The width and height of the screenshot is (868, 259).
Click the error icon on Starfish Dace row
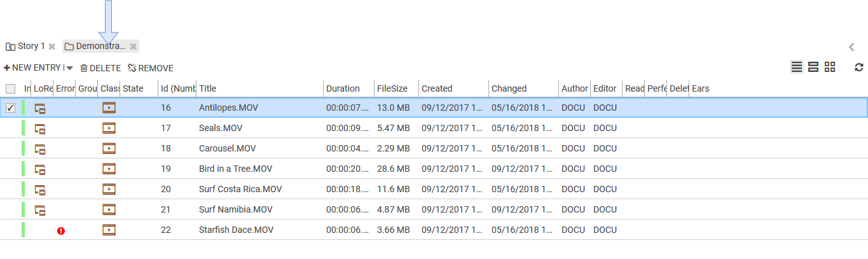pyautogui.click(x=61, y=231)
